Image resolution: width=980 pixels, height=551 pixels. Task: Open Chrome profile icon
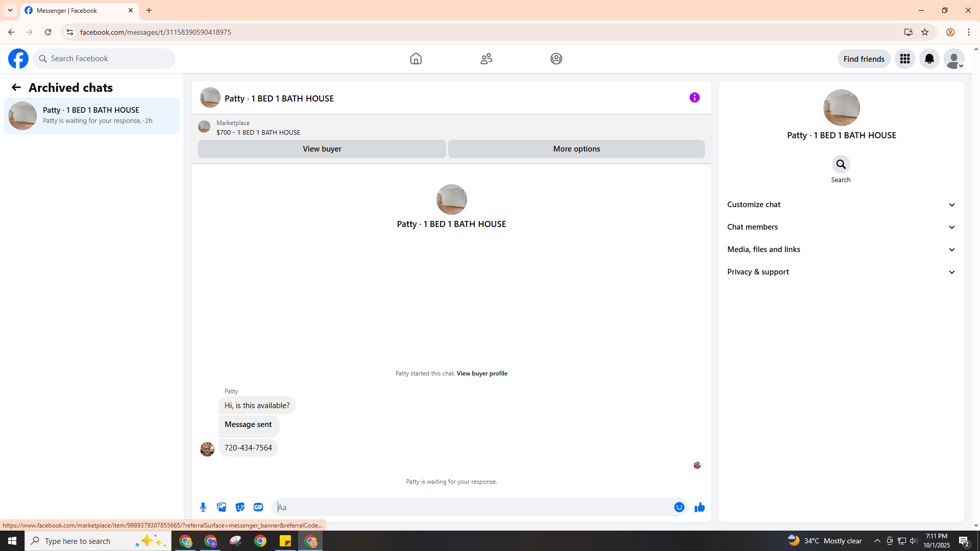(950, 32)
